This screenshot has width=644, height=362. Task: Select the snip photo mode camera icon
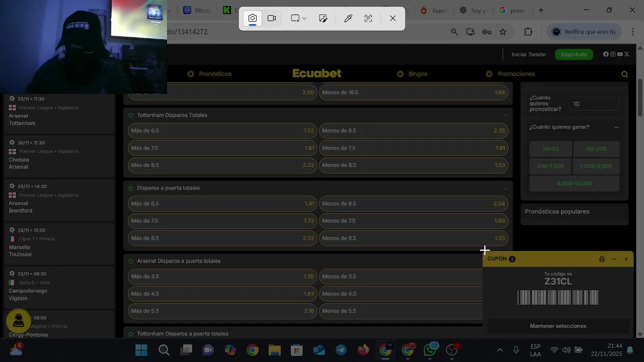[252, 18]
